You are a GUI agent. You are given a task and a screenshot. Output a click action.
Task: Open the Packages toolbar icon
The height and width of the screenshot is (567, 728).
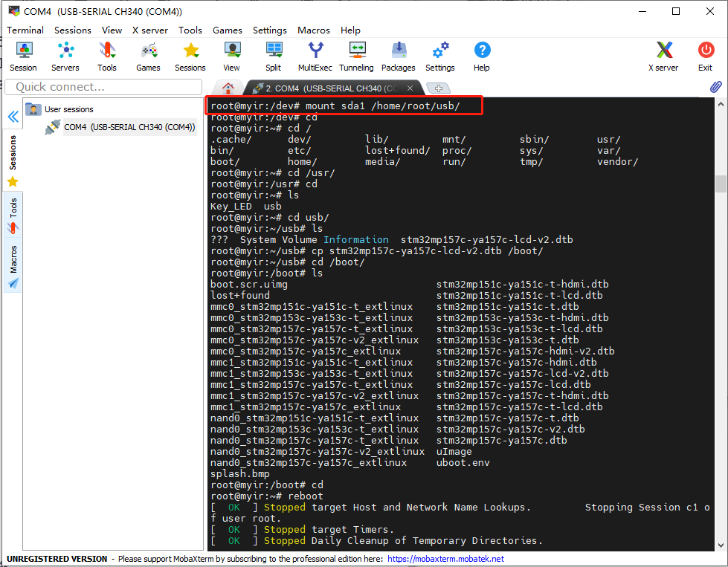pyautogui.click(x=399, y=56)
